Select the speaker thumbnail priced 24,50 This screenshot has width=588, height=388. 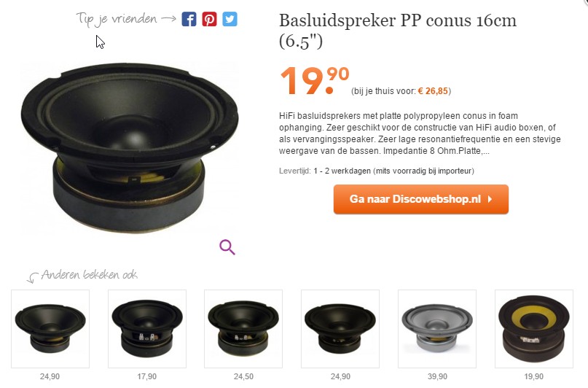(x=243, y=329)
